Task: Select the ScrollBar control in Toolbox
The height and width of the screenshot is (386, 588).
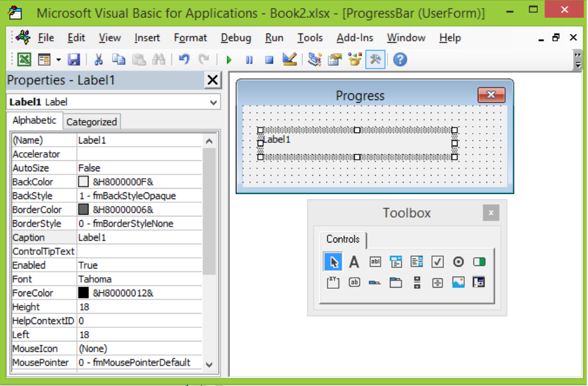Action: click(417, 282)
